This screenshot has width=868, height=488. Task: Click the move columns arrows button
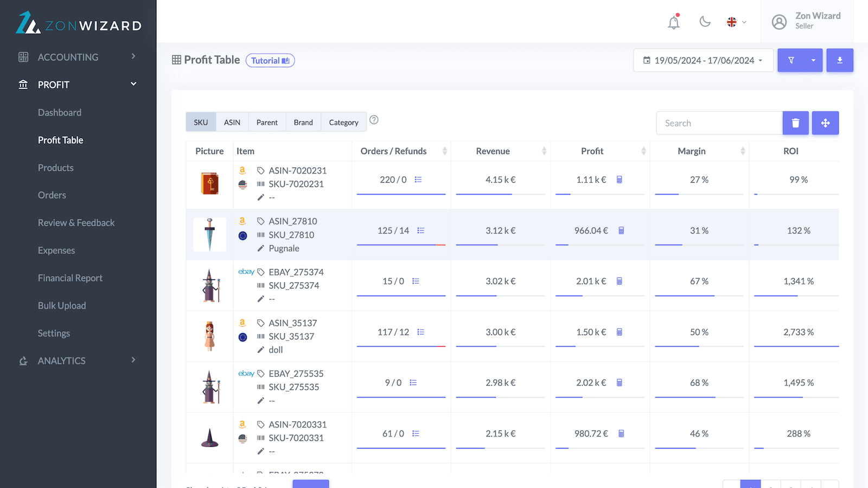(825, 123)
